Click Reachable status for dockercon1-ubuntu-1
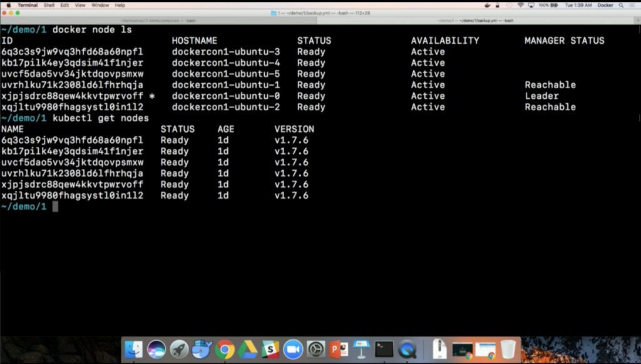Viewport: 641px width, 364px height. click(550, 85)
